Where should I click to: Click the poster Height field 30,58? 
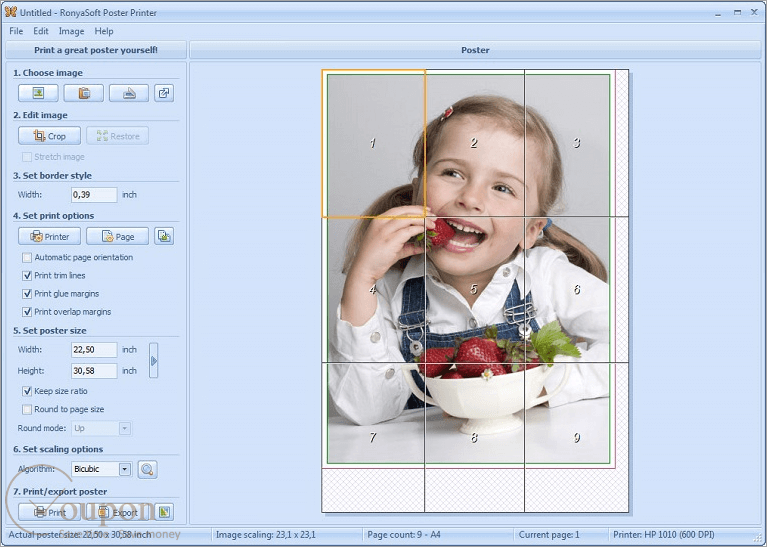coord(94,371)
